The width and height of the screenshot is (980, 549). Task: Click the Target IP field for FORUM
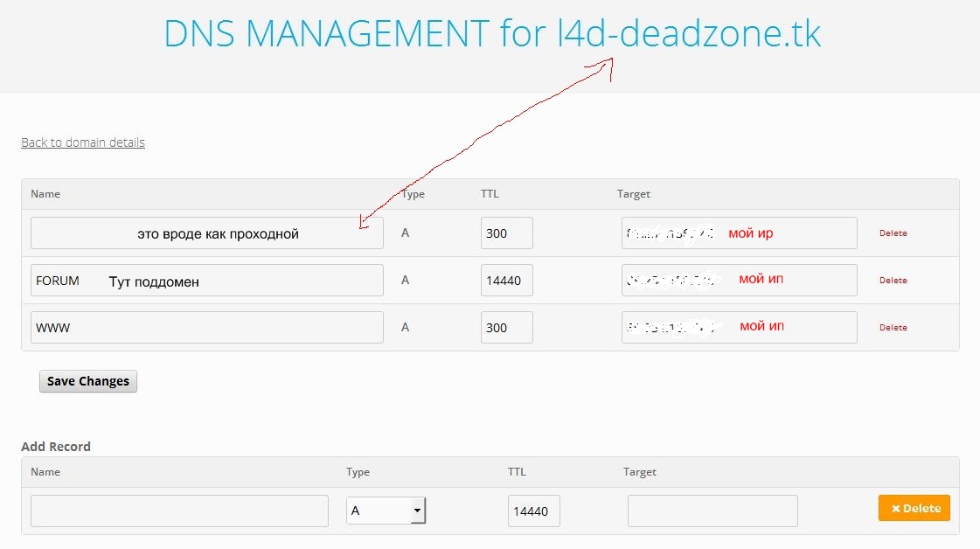pyautogui.click(x=739, y=281)
